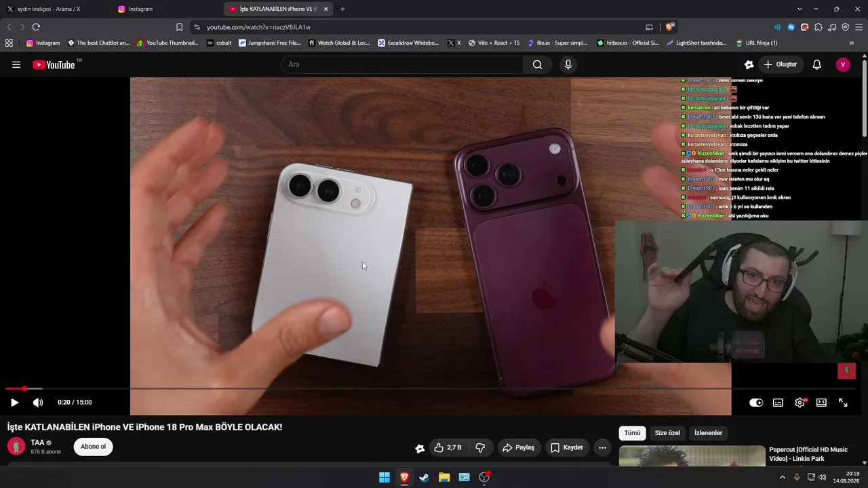Select the Size özel filter chip
The height and width of the screenshot is (488, 868).
[x=667, y=433]
